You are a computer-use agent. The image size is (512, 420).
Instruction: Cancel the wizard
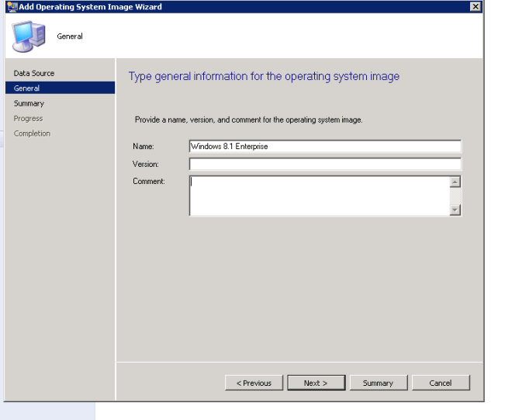441,383
